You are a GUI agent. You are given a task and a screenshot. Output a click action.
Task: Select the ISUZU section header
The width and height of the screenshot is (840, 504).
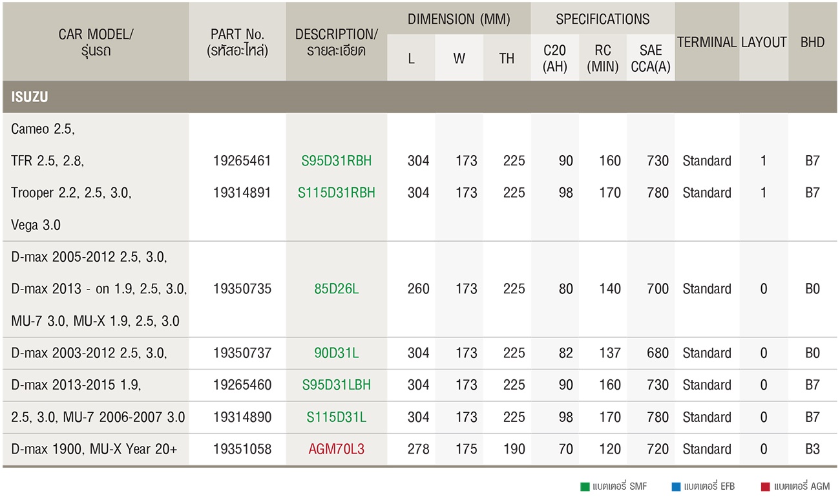coord(420,98)
